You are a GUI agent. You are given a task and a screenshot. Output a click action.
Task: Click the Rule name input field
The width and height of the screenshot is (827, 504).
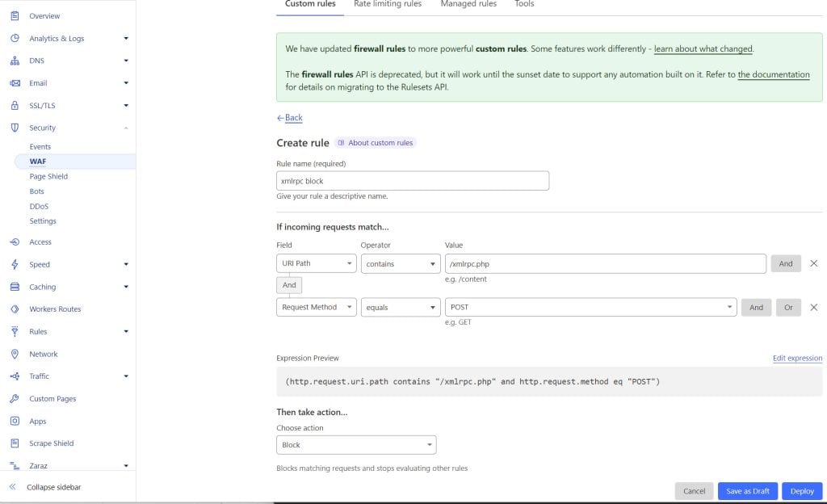click(x=412, y=181)
